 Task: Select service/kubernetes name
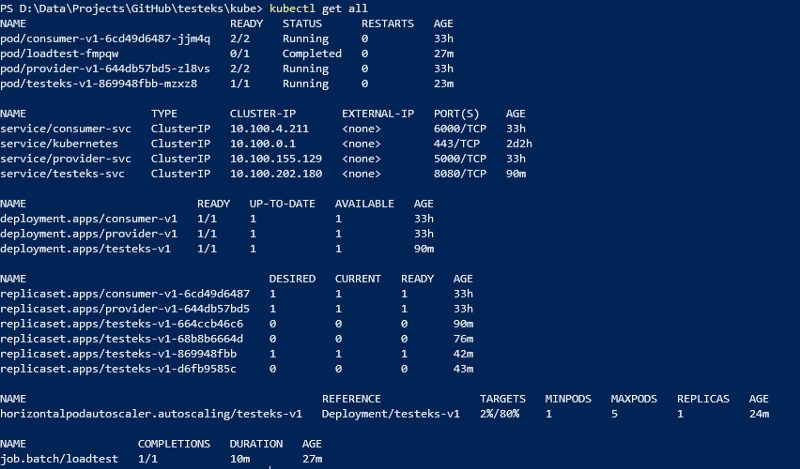click(x=59, y=144)
